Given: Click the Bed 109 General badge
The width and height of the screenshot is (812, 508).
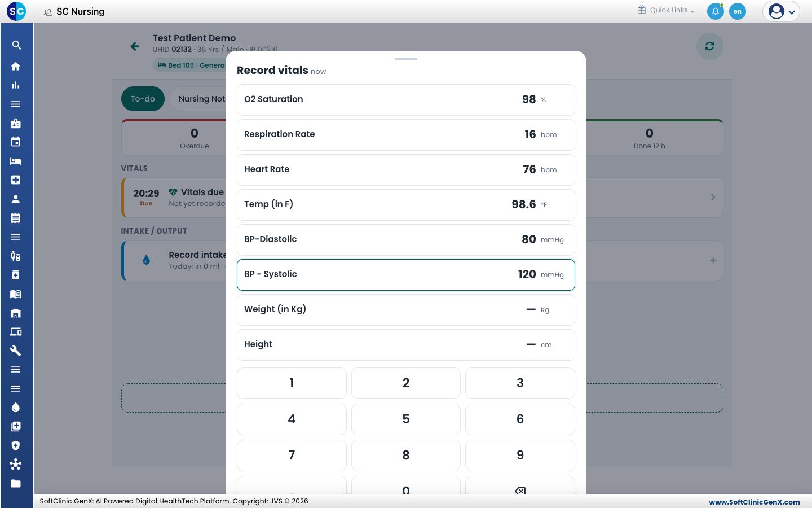Looking at the screenshot, I should pyautogui.click(x=190, y=65).
